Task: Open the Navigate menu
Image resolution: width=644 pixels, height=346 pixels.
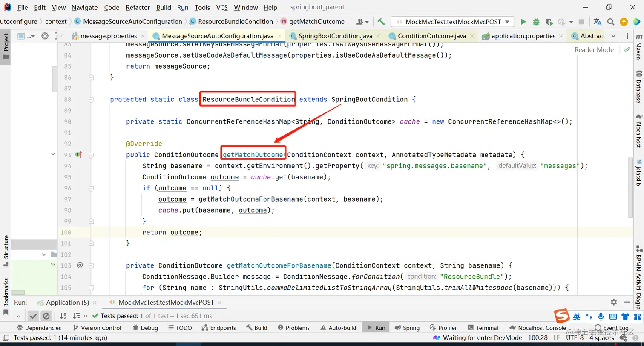Action: tap(84, 7)
